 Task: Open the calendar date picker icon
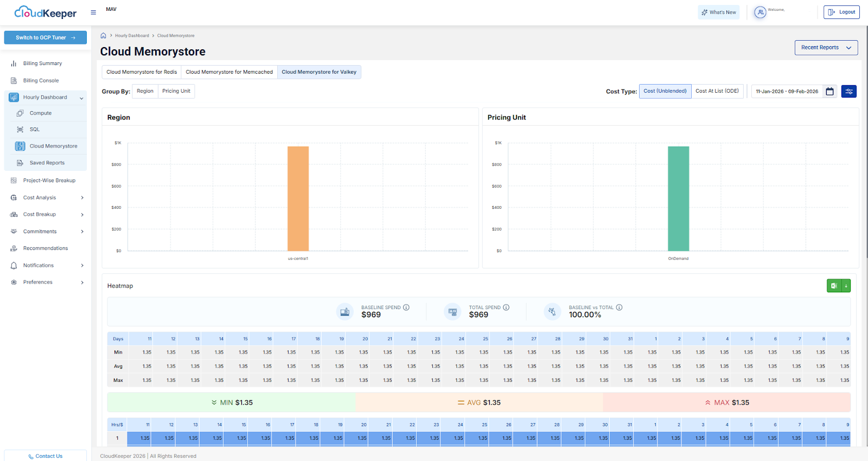(x=829, y=92)
